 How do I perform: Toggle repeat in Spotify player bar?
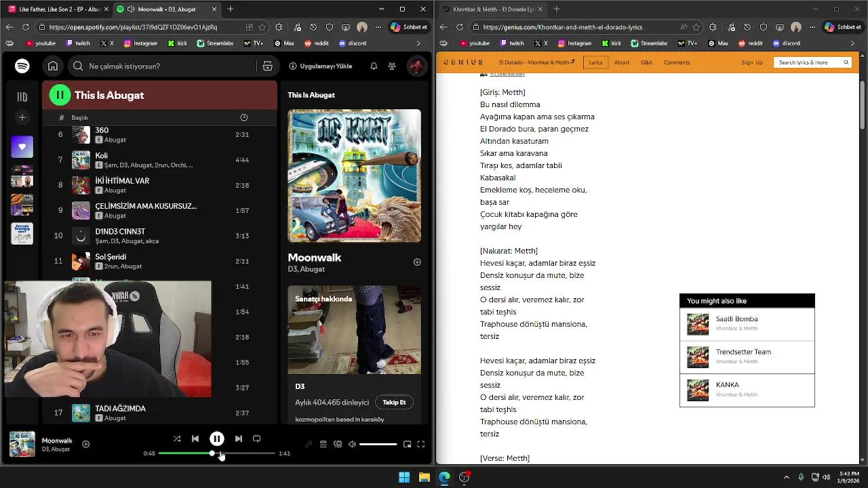pyautogui.click(x=257, y=439)
